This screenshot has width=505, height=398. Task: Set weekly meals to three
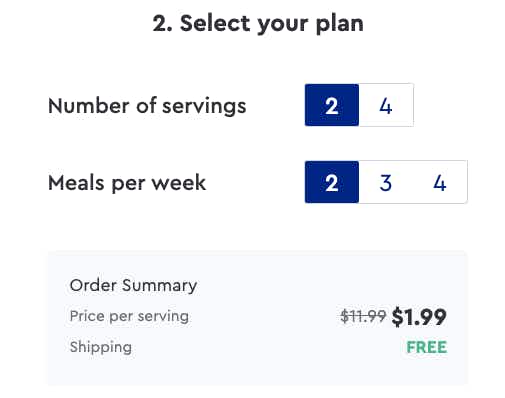pos(386,182)
